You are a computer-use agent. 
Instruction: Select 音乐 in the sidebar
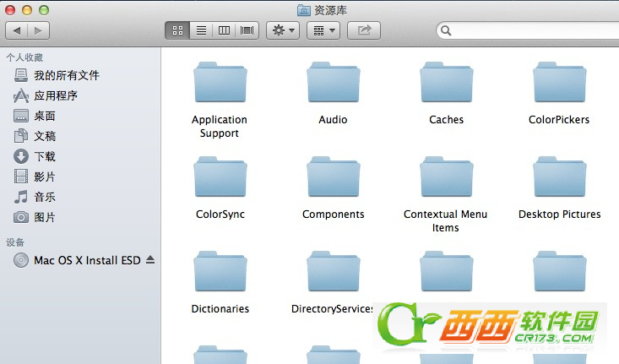(44, 197)
